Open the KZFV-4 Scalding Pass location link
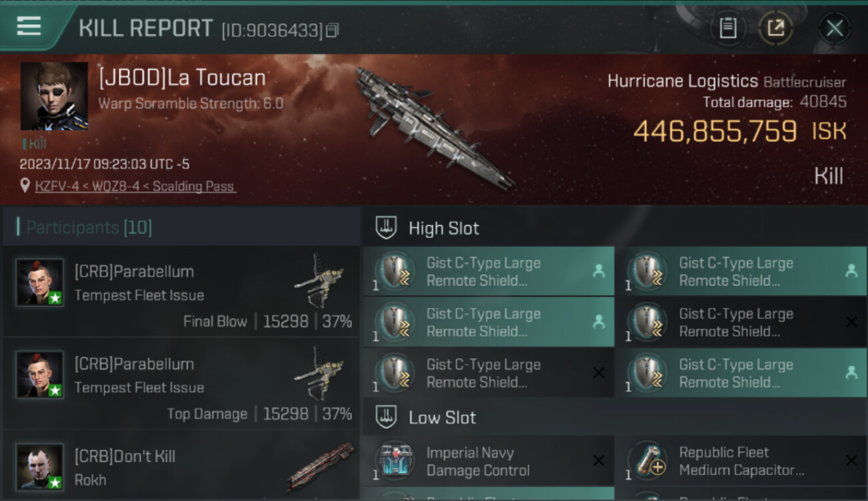This screenshot has height=501, width=868. pyautogui.click(x=136, y=186)
